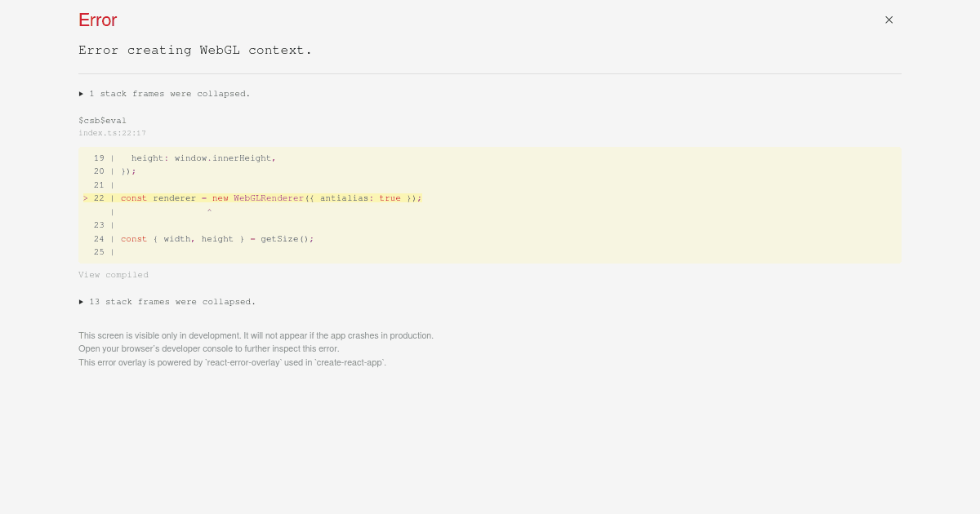The width and height of the screenshot is (980, 514).
Task: Select the "Error creating WebGL context." message
Action: 196,50
